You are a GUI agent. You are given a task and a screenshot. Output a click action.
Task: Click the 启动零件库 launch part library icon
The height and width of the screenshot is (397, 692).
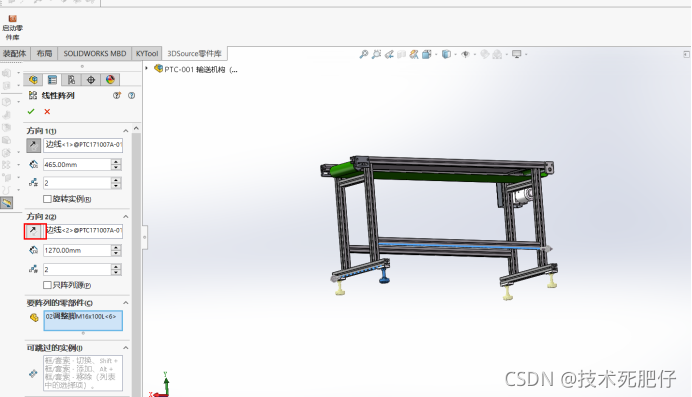(x=12, y=27)
